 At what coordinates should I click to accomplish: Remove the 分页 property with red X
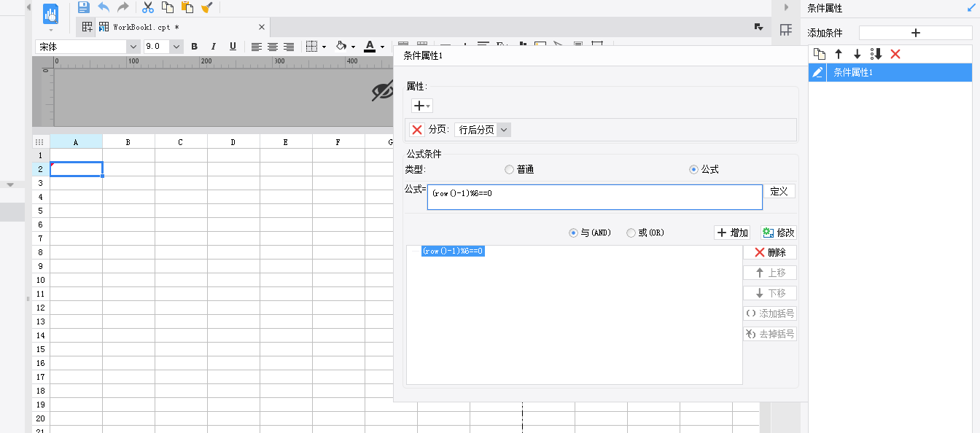click(x=417, y=130)
